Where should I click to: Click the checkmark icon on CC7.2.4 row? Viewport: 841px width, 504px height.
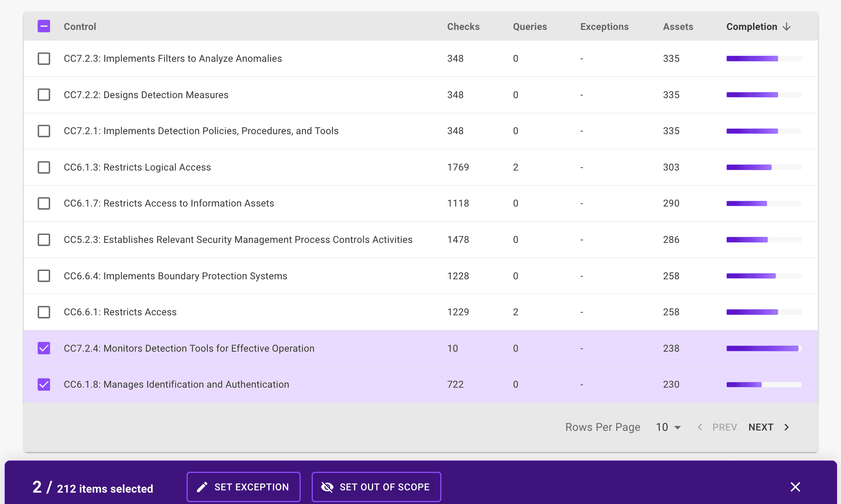44,348
